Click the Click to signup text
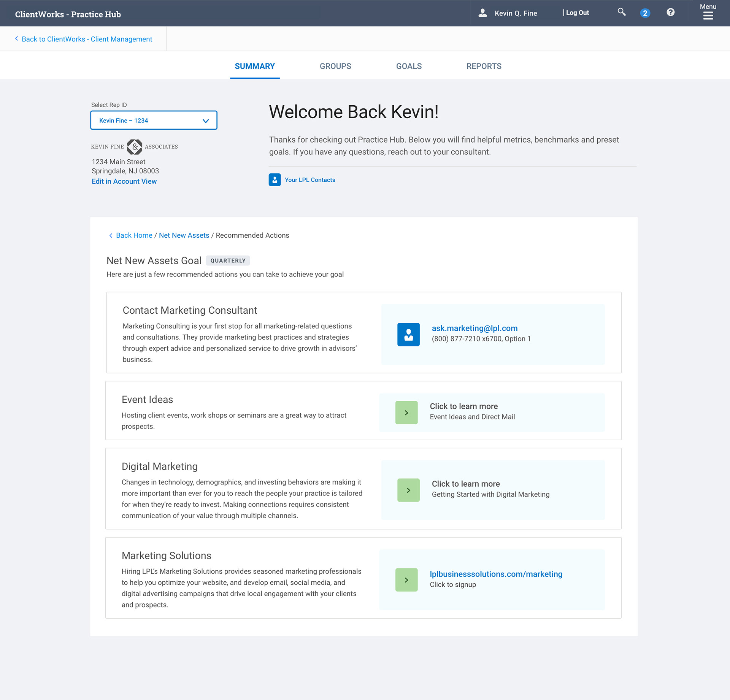 click(453, 585)
